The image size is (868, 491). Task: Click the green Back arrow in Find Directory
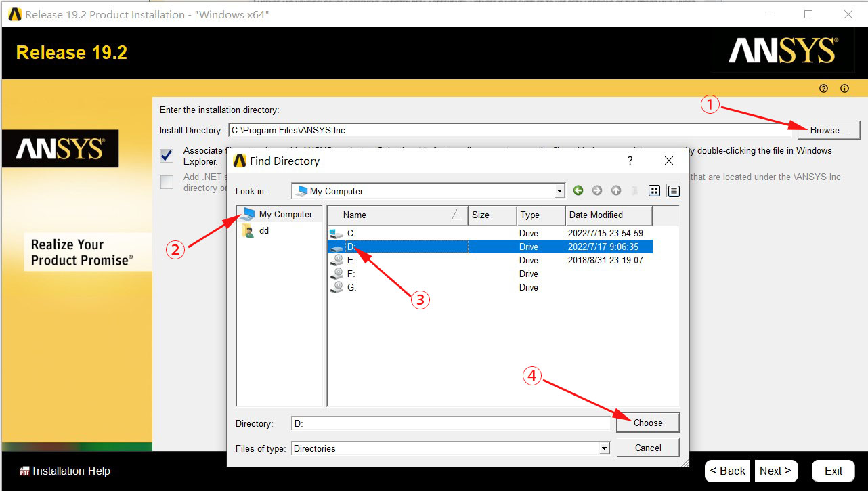click(x=578, y=191)
